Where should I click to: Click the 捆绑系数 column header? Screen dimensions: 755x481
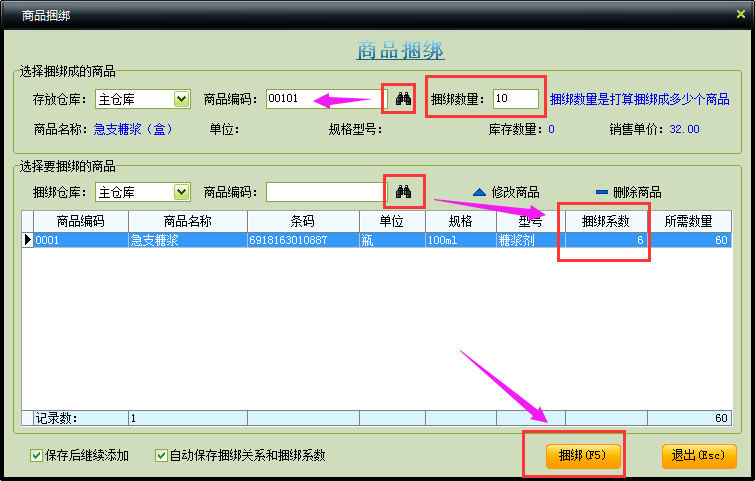click(x=606, y=221)
